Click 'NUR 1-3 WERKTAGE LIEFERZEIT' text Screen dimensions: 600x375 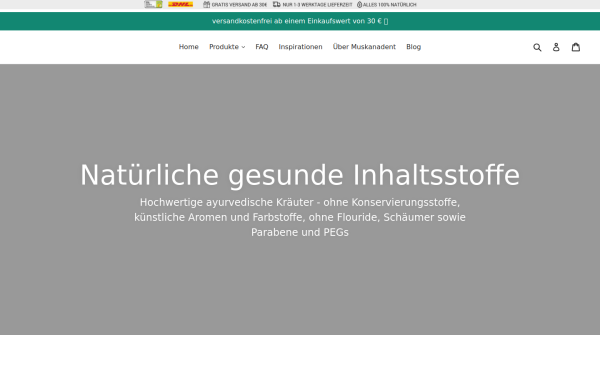click(x=317, y=5)
